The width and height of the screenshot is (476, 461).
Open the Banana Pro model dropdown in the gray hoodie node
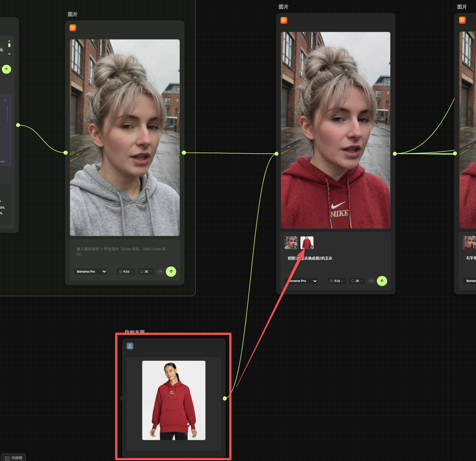[x=91, y=272]
